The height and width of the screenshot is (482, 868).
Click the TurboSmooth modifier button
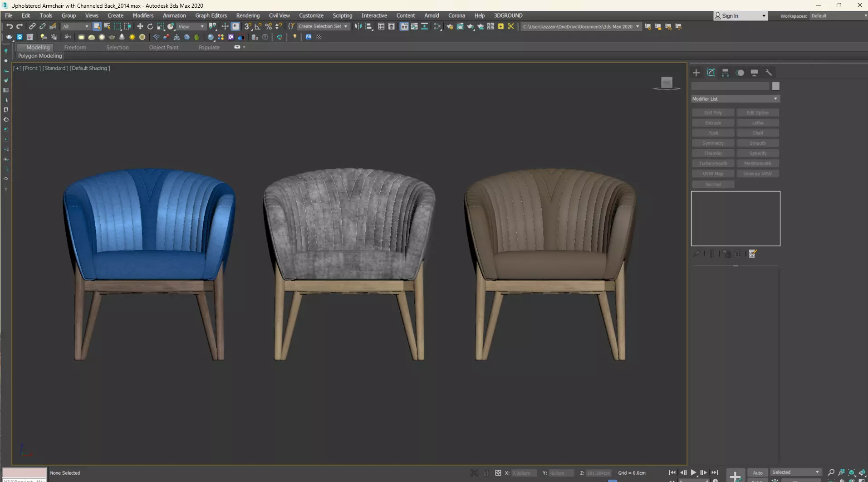click(x=713, y=163)
